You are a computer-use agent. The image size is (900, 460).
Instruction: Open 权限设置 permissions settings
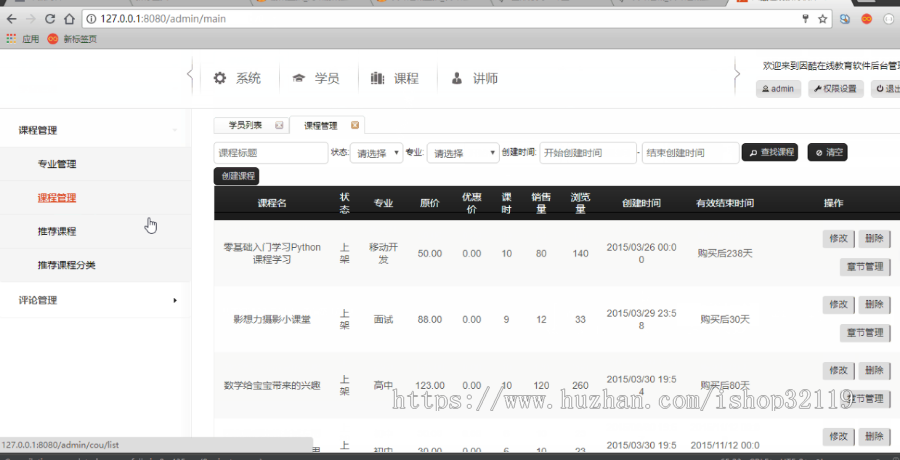tap(836, 89)
